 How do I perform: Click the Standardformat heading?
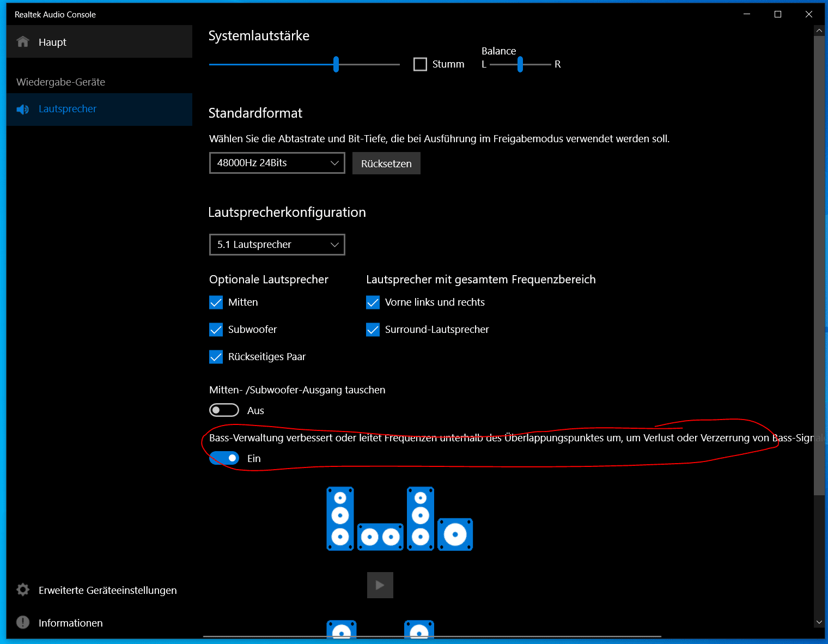click(255, 113)
